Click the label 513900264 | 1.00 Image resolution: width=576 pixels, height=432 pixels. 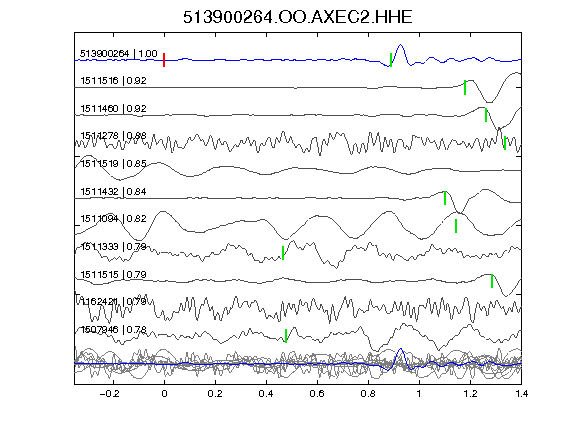point(119,54)
